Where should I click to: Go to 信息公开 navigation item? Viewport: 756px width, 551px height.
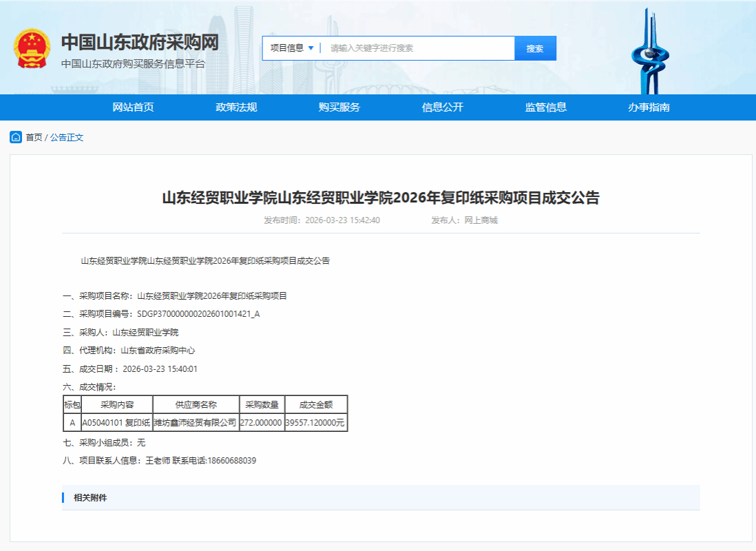click(x=443, y=107)
